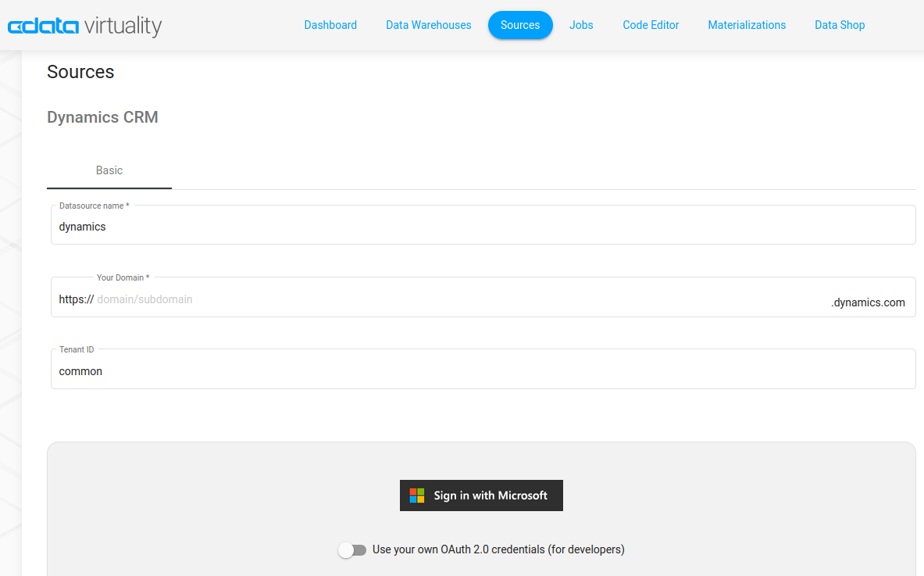Click the Tenant ID text field
Screen dimensions: 924x576
coord(483,371)
